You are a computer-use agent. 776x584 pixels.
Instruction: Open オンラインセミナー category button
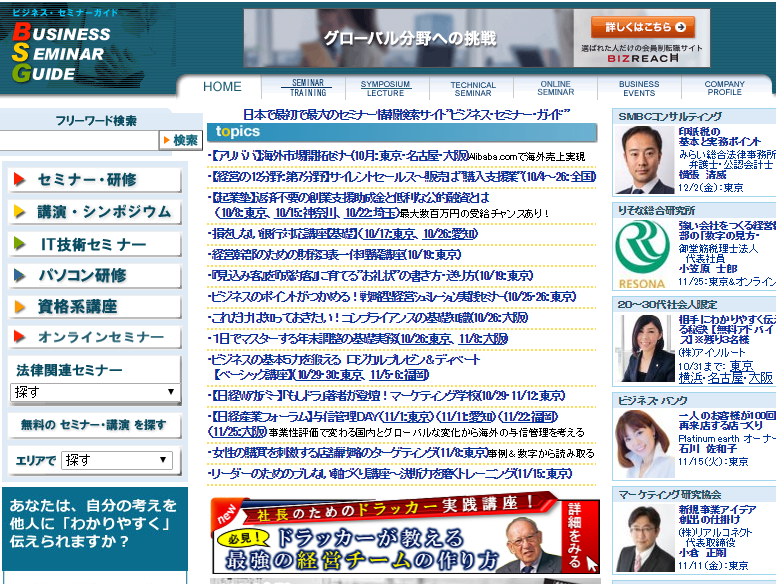coord(95,337)
